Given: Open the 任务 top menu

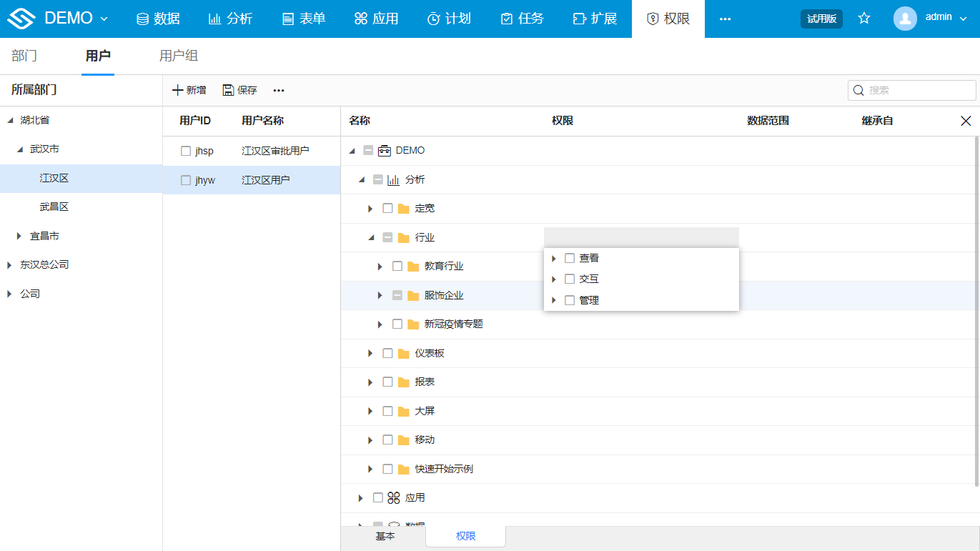Looking at the screenshot, I should [522, 19].
